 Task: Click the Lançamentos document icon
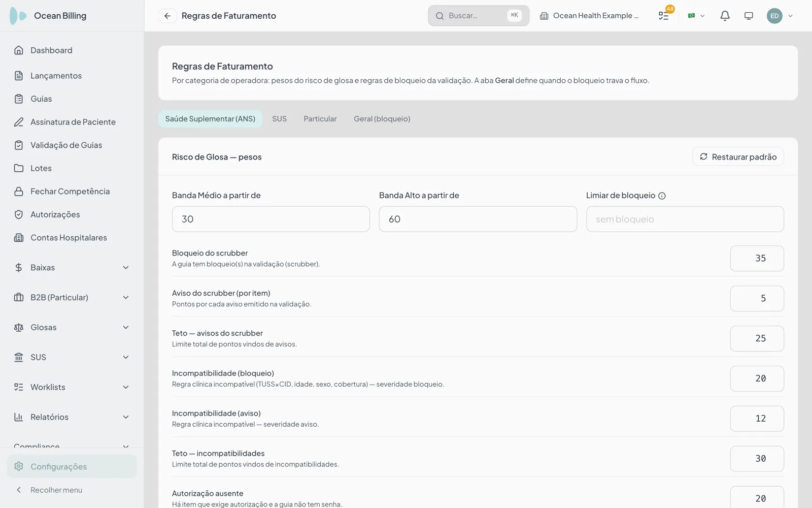tap(19, 76)
